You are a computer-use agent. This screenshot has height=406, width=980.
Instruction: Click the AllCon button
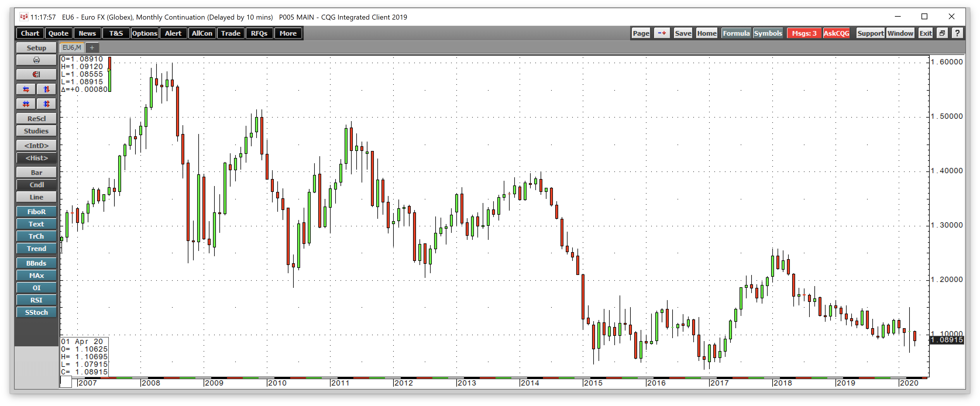point(202,33)
